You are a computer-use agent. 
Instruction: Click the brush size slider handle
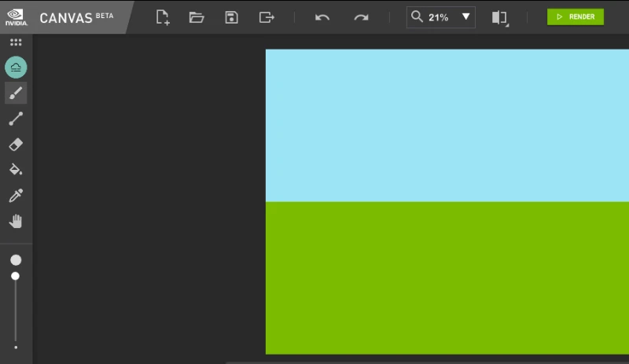click(x=15, y=276)
